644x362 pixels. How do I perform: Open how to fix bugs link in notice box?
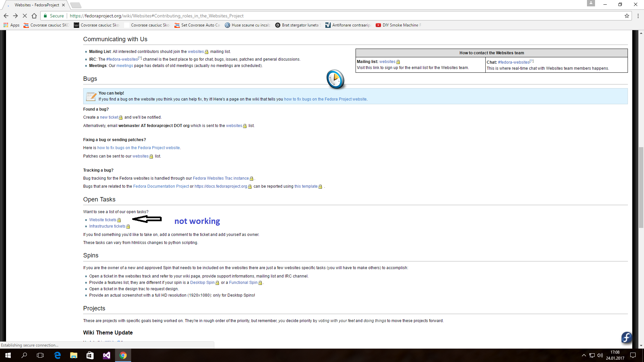(x=325, y=99)
